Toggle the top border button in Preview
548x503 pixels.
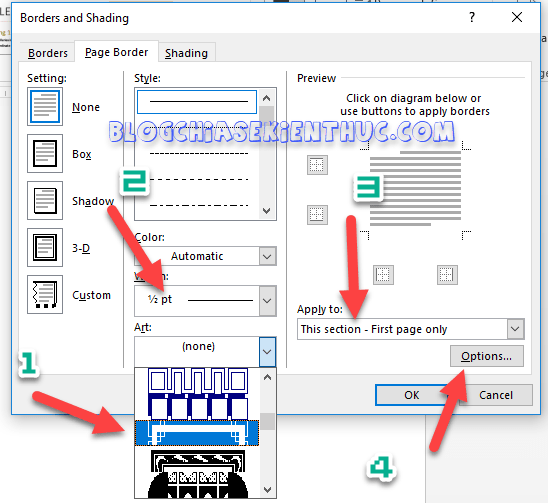pos(317,165)
